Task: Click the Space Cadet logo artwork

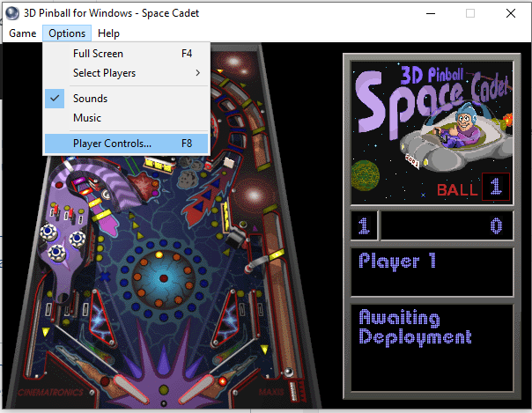Action: click(x=432, y=132)
